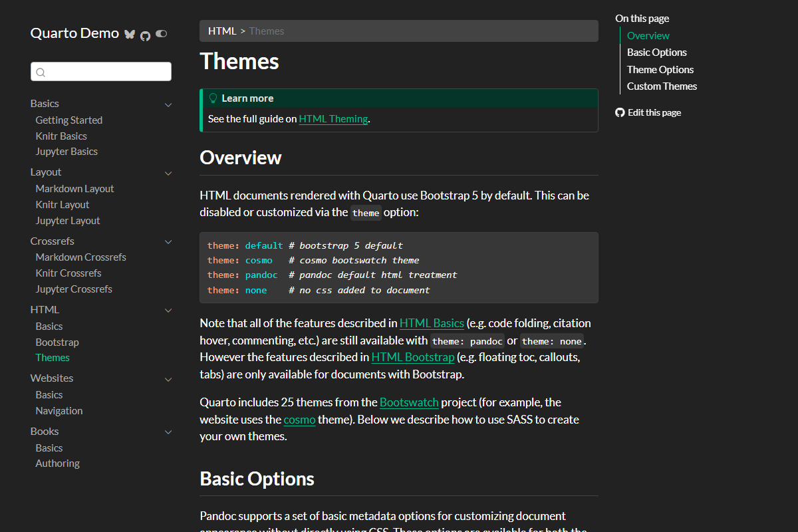This screenshot has height=532, width=798.
Task: Open the HTML Bootstrap link in the text
Action: click(x=413, y=357)
